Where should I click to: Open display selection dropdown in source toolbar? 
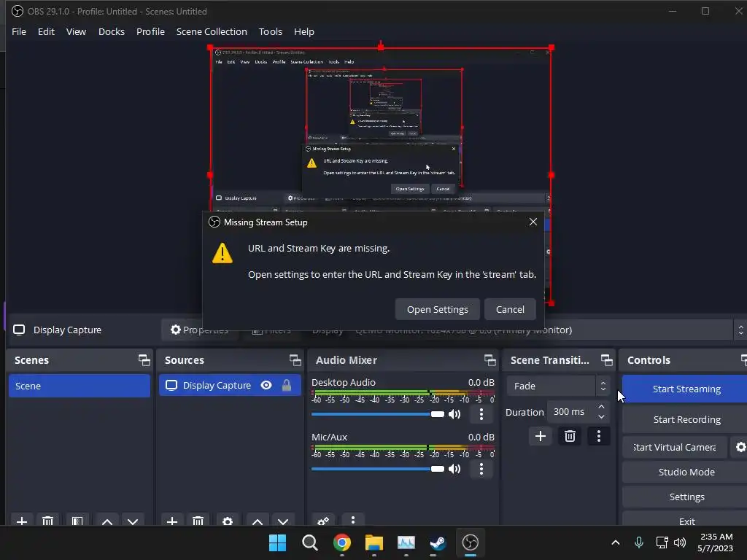point(740,330)
